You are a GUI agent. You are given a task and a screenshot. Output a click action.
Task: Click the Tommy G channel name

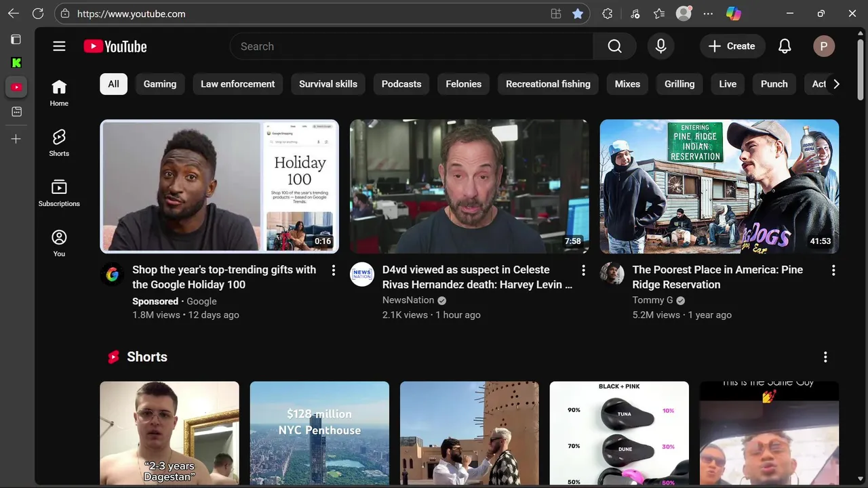tap(653, 300)
